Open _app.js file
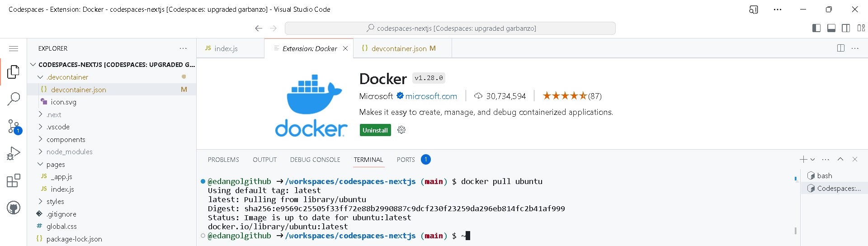The image size is (868, 246). [x=112, y=177]
